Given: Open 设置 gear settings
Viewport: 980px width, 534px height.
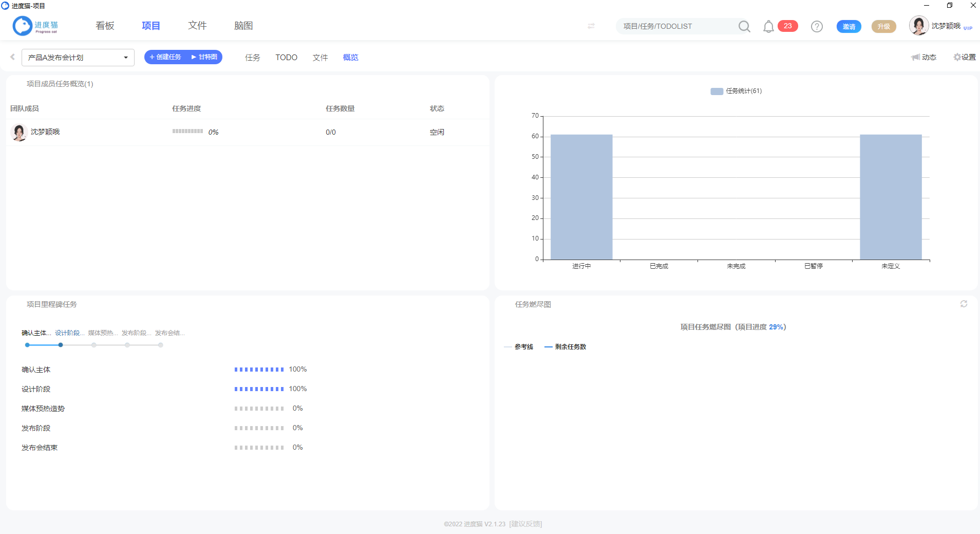Looking at the screenshot, I should coord(965,57).
